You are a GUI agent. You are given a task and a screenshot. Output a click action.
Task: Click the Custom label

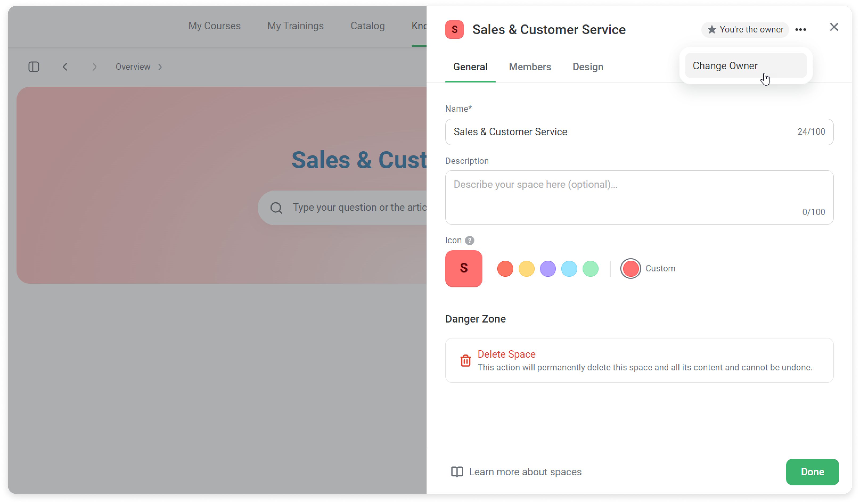(660, 269)
